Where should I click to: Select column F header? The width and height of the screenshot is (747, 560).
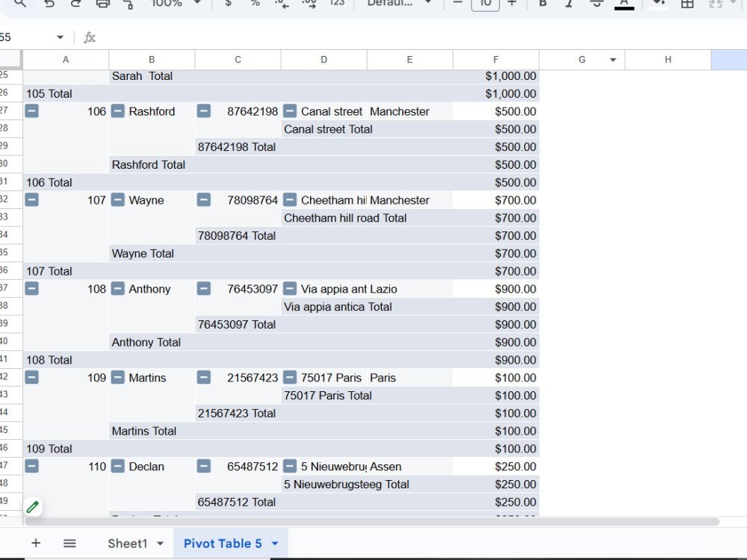496,60
